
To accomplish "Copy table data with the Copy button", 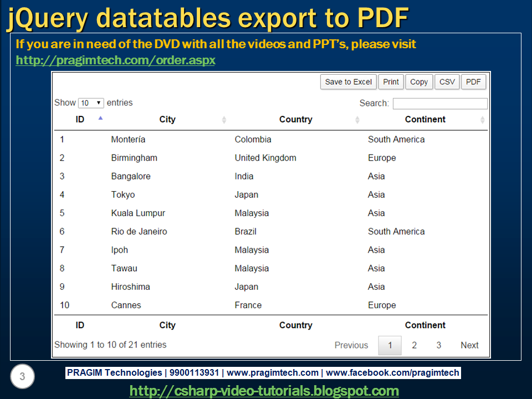I will [419, 81].
